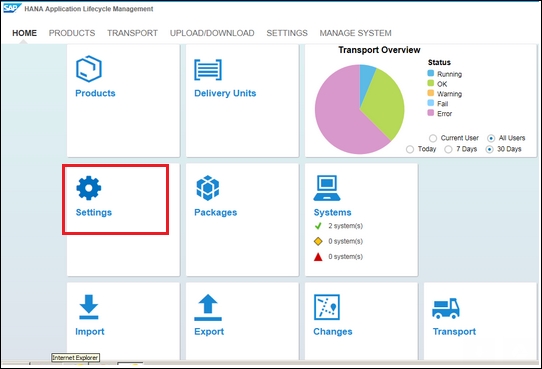Click the Import tile label
542x369 pixels.
[90, 332]
